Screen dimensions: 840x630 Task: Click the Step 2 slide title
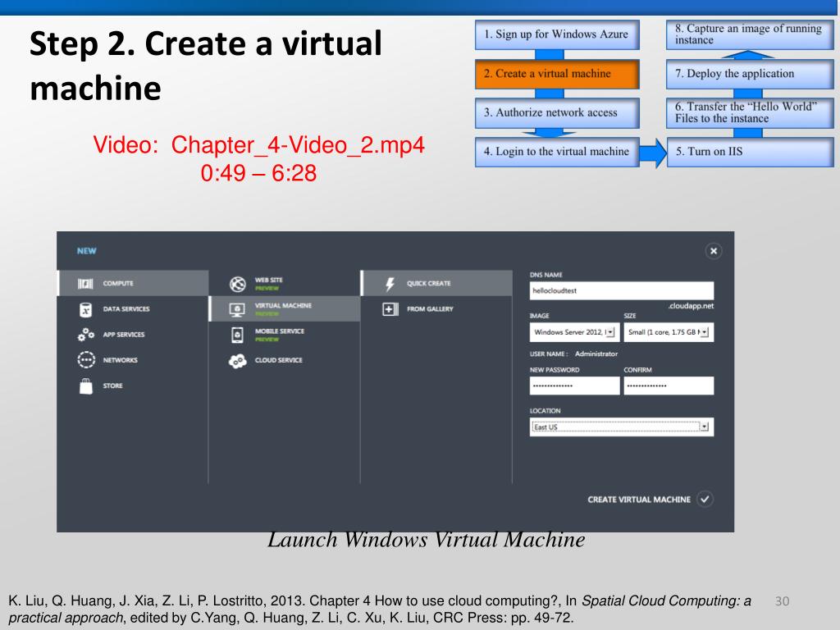(206, 66)
